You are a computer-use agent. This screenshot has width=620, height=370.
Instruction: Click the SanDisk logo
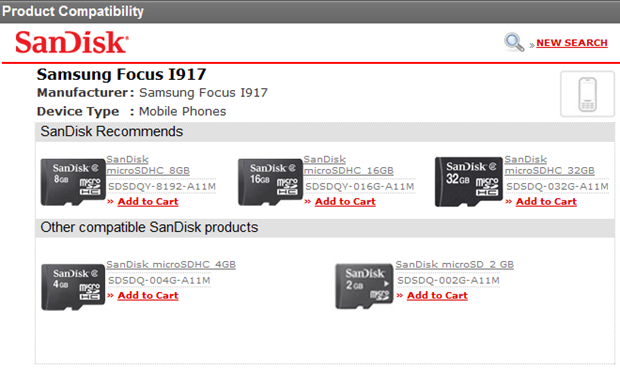coord(72,42)
